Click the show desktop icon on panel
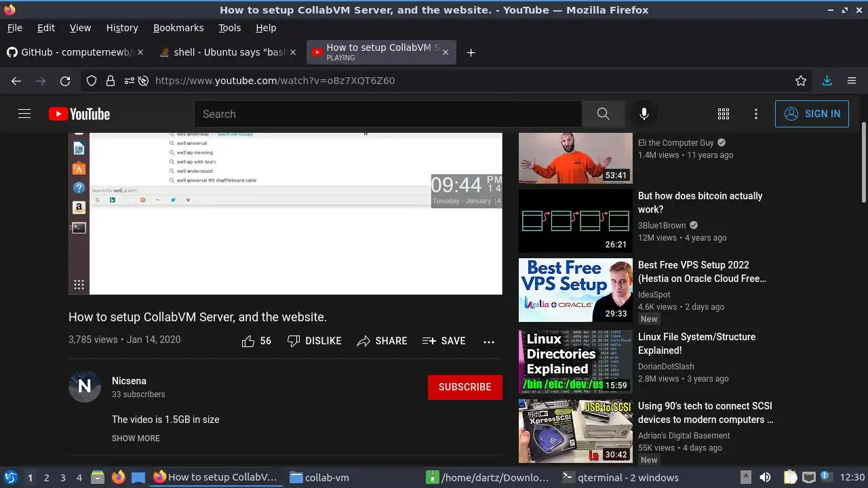Screen dimensions: 868x488 (x=138, y=477)
